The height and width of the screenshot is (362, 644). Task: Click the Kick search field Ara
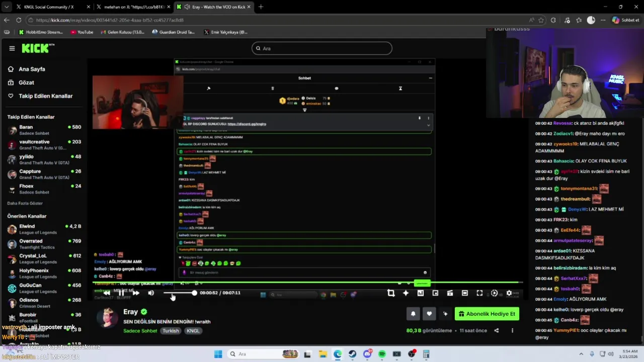click(322, 48)
